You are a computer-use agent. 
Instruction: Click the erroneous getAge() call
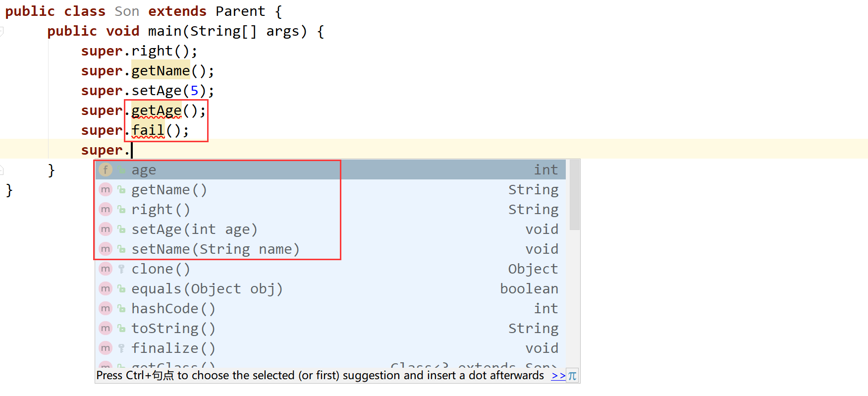168,111
